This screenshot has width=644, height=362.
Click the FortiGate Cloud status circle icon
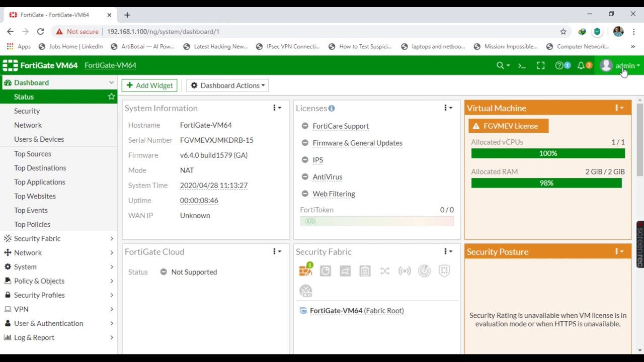(164, 272)
